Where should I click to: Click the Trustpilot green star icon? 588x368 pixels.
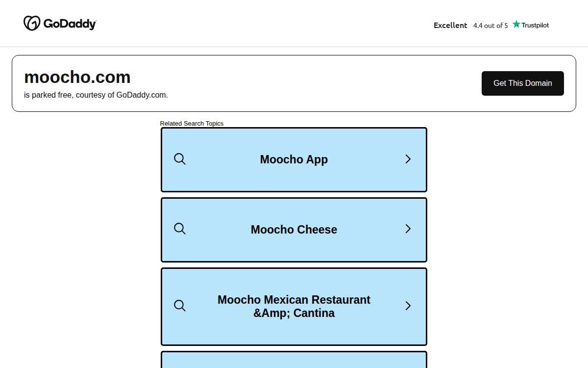516,24
